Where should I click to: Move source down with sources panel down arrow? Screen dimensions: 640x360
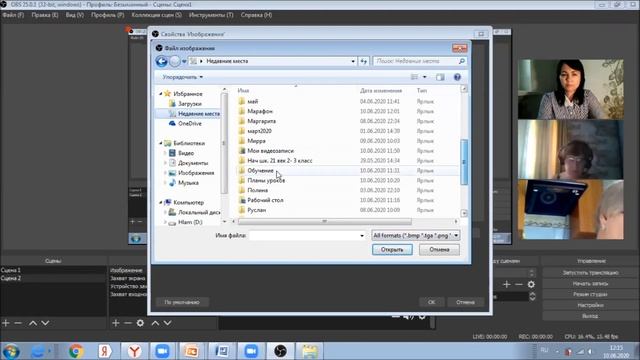(x=167, y=323)
